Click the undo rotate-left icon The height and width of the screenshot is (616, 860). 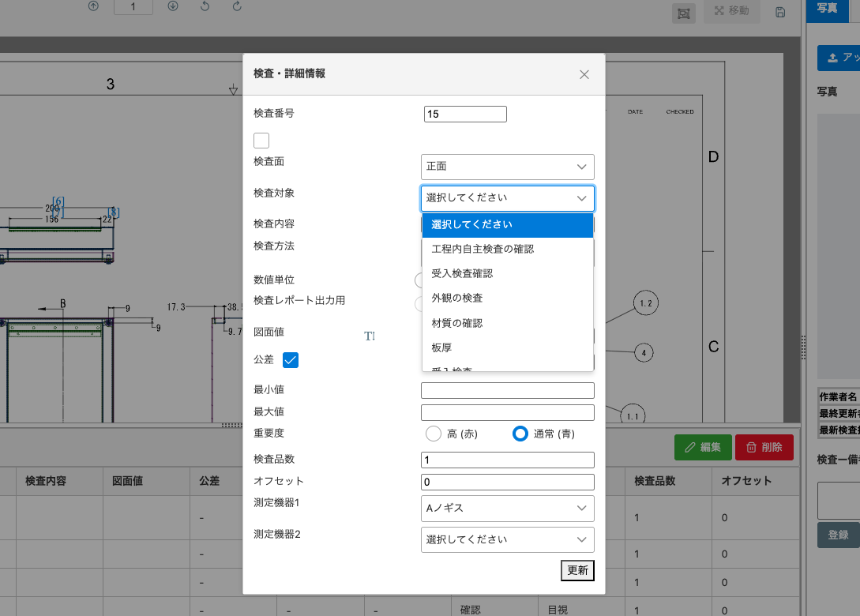[x=206, y=6]
